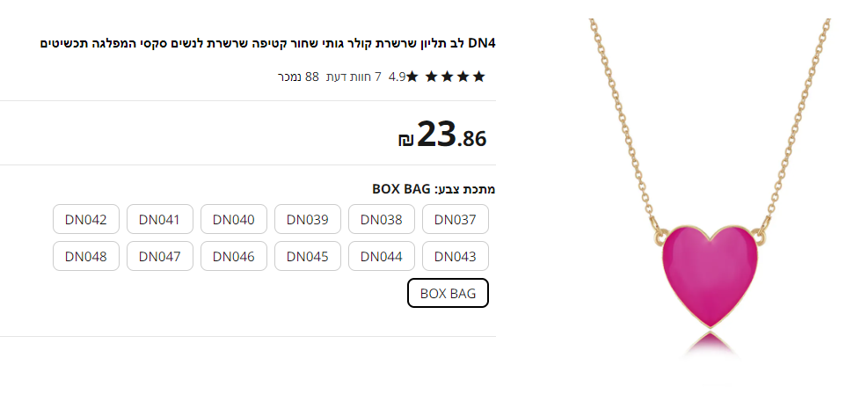Click the DN4 product title
The width and height of the screenshot is (868, 402).
268,42
